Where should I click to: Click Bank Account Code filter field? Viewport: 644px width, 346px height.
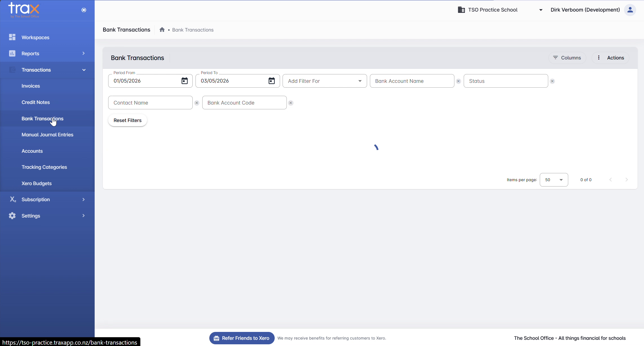tap(244, 103)
